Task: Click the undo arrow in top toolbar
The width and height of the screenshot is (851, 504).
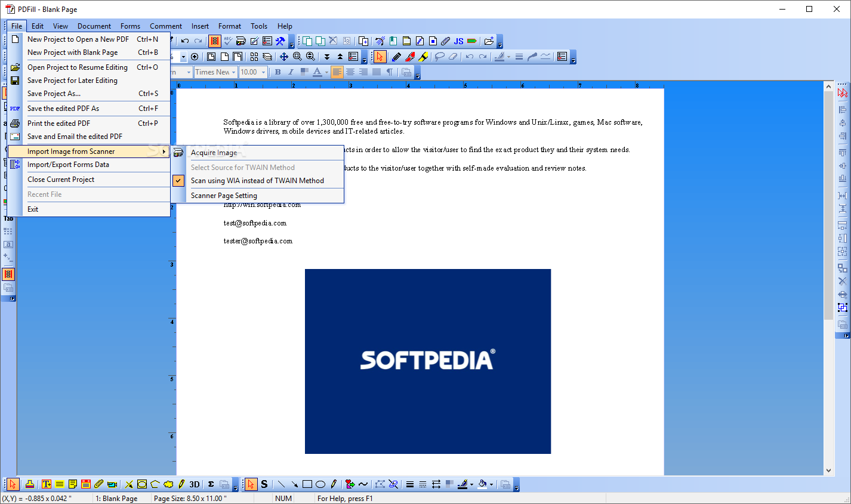Action: [185, 41]
